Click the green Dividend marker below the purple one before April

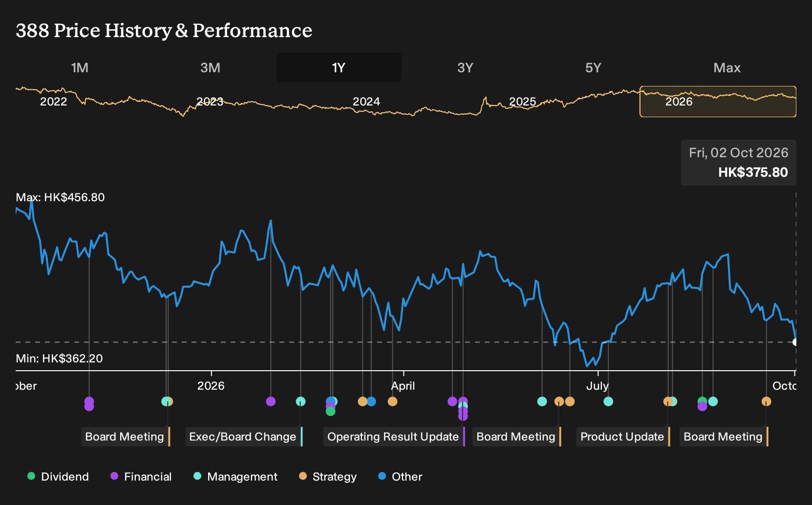point(331,411)
